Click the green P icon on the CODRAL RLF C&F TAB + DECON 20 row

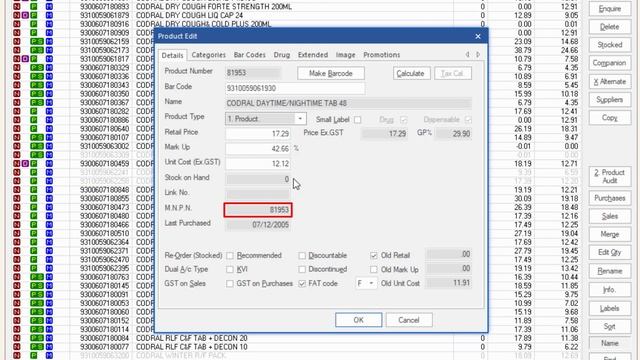coord(34,338)
